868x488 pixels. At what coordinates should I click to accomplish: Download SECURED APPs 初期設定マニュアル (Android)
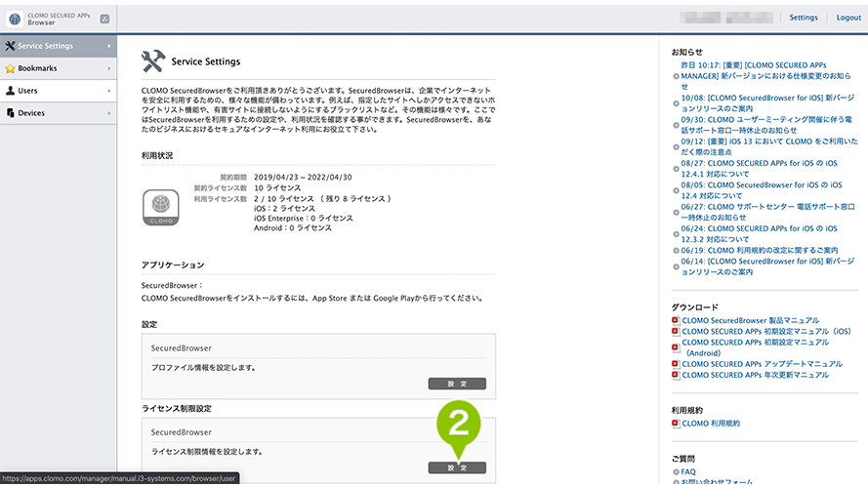click(x=755, y=348)
